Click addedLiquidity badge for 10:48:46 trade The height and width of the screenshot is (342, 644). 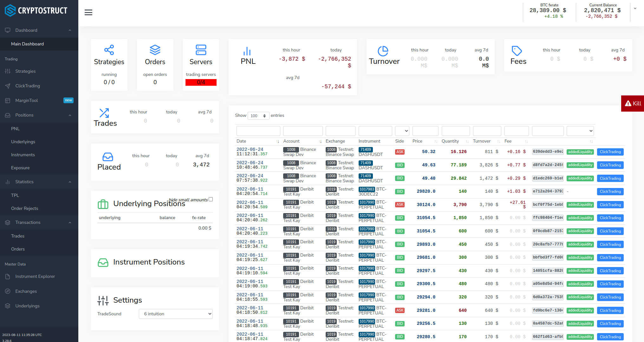pos(580,165)
